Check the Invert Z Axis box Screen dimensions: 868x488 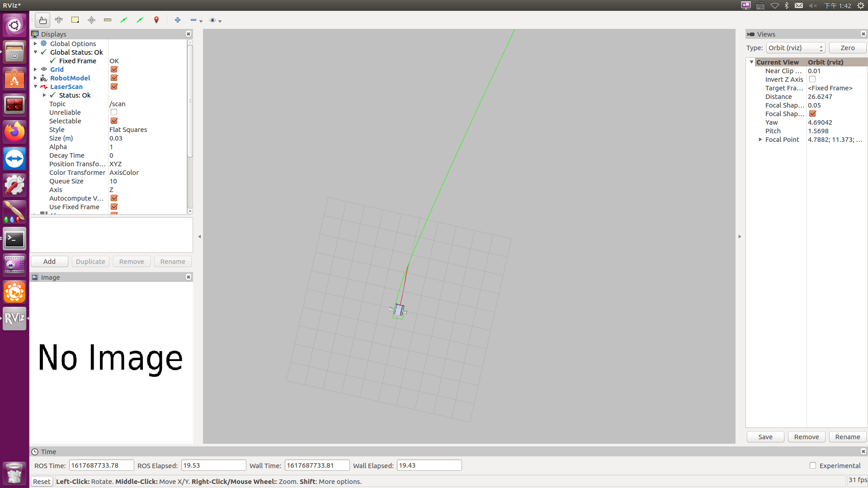[x=812, y=80]
